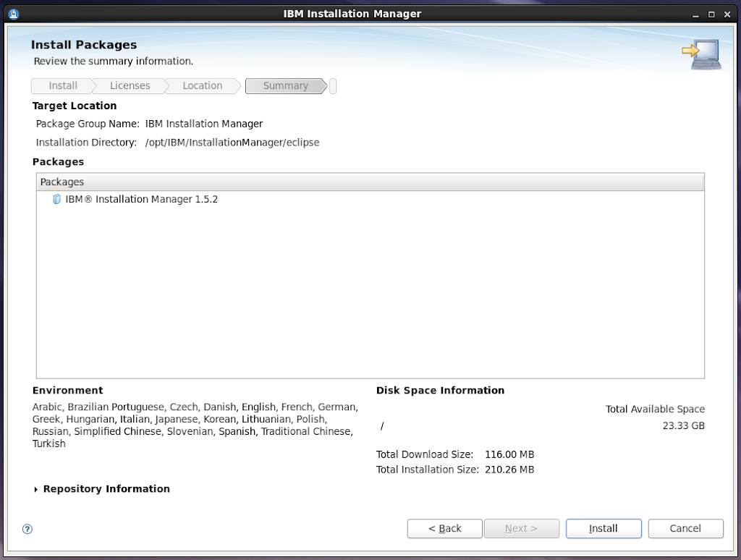Jump to the Location wizard step
The height and width of the screenshot is (560, 741).
point(203,86)
